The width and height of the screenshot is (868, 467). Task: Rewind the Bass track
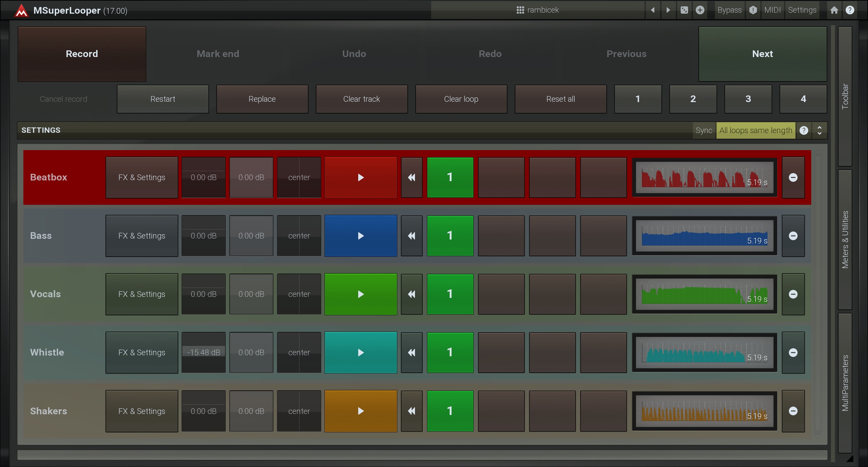point(411,236)
